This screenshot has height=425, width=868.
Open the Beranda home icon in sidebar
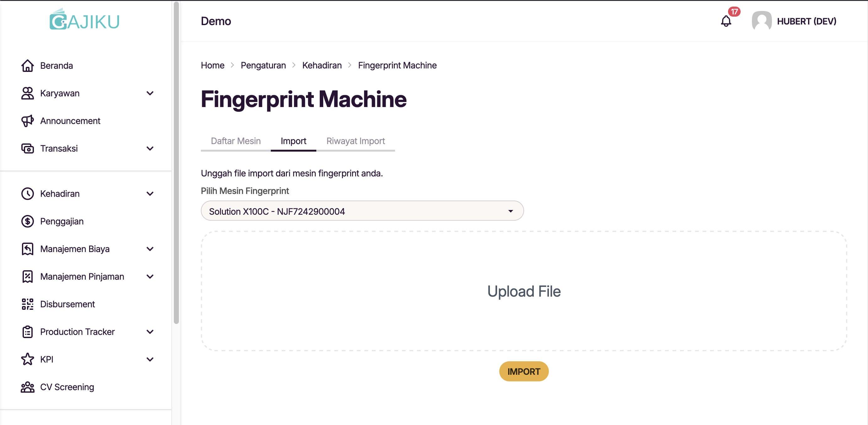point(27,66)
